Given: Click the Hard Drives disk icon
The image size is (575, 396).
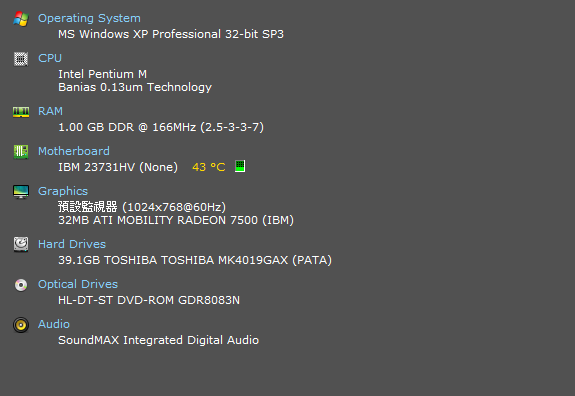Looking at the screenshot, I should (21, 244).
